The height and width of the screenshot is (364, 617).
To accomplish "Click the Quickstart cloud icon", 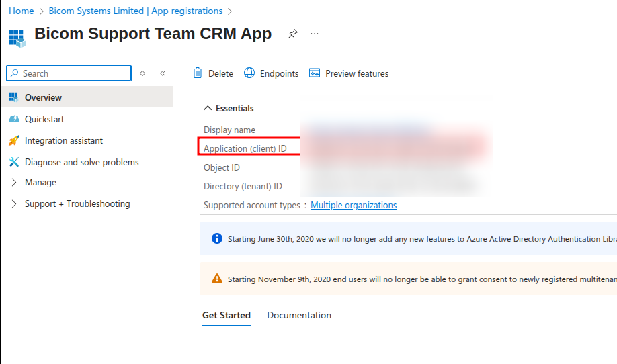I will click(x=13, y=119).
